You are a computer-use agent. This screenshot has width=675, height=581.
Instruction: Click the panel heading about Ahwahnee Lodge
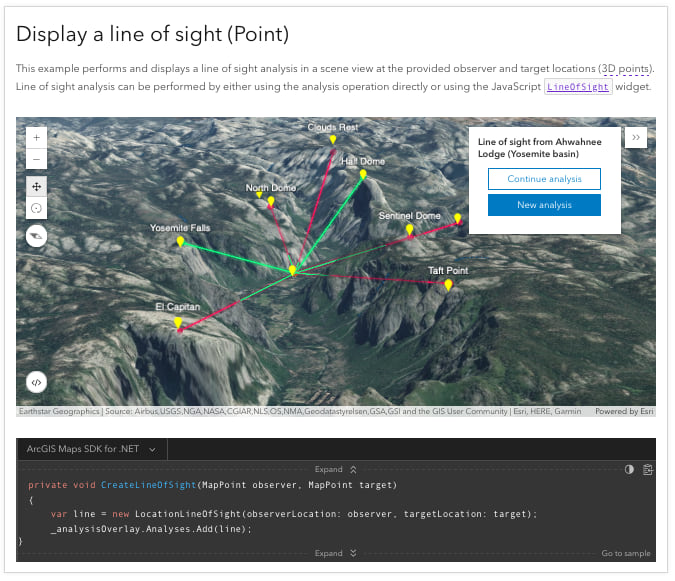(x=539, y=148)
